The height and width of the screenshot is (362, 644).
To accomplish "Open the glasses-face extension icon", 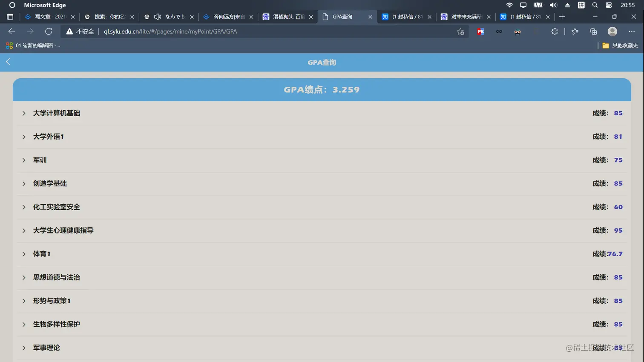I will pos(517,31).
